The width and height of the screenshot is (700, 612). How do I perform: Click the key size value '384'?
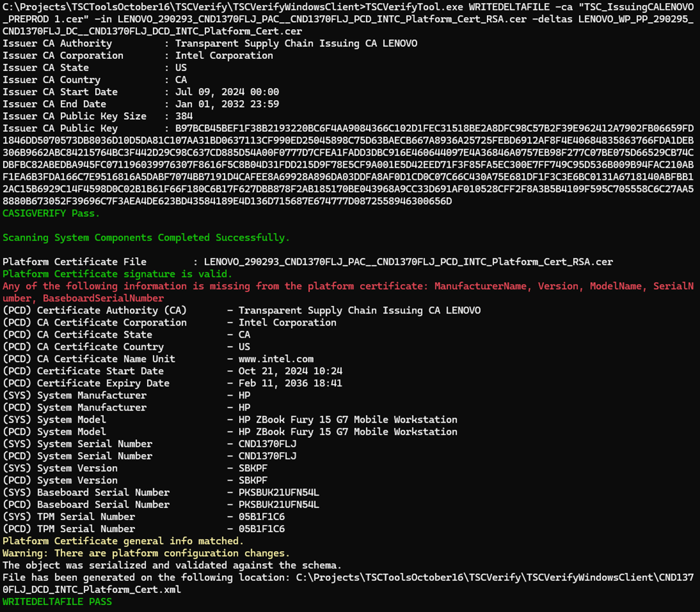tap(183, 116)
